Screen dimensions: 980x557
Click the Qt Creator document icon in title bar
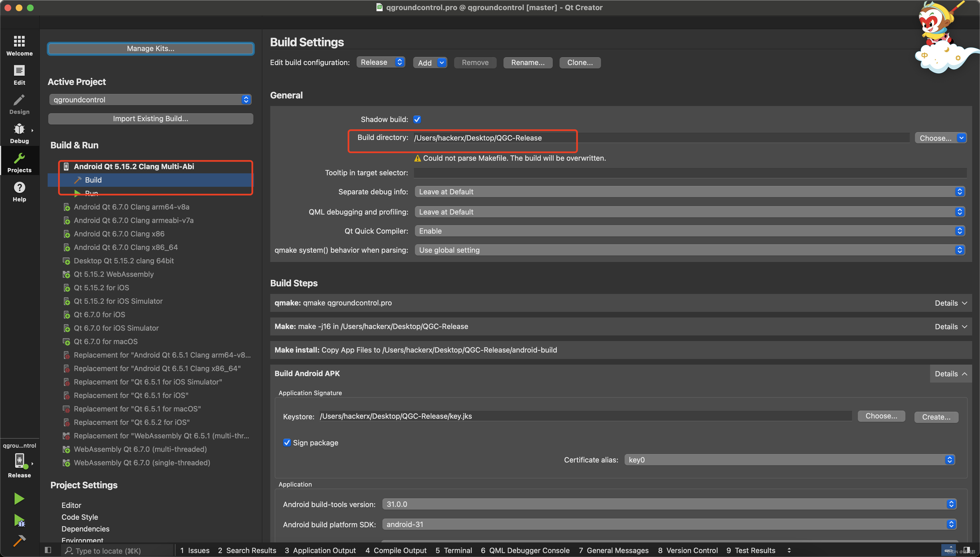pyautogui.click(x=379, y=7)
